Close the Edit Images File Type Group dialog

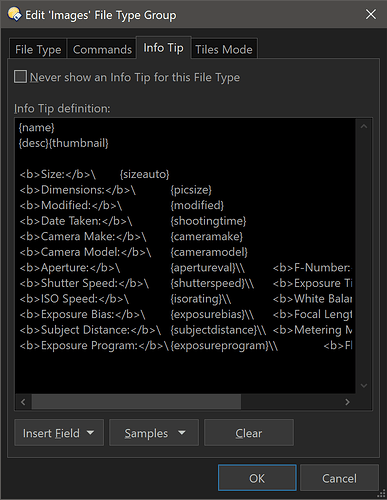(x=371, y=14)
